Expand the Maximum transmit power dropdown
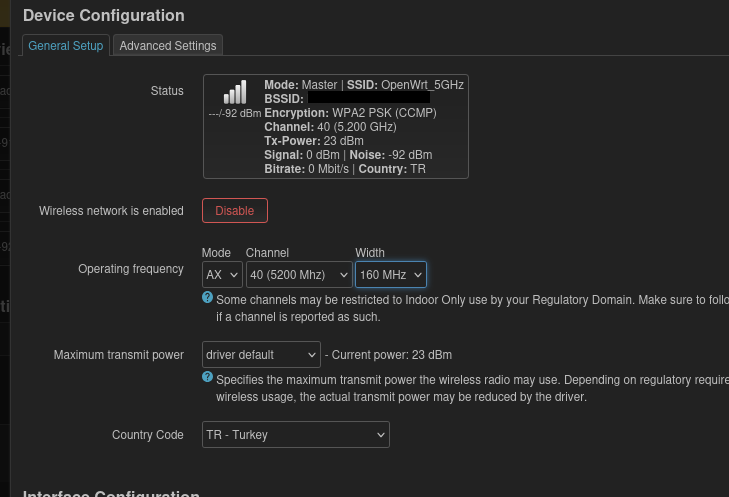729x497 pixels. tap(261, 355)
